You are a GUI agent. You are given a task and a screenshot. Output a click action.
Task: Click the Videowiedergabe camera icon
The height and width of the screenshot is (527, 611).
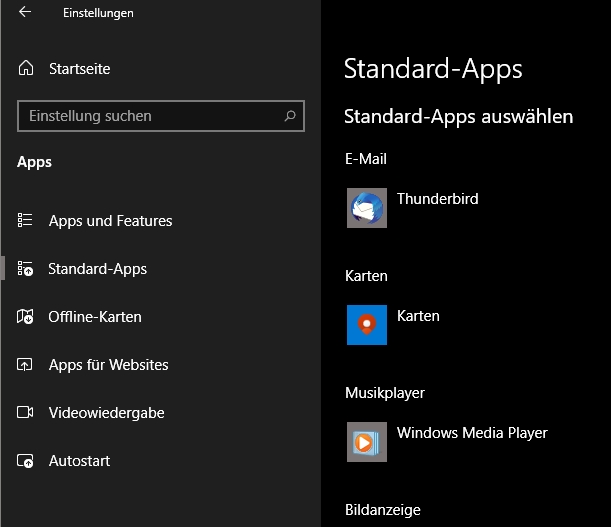point(26,413)
